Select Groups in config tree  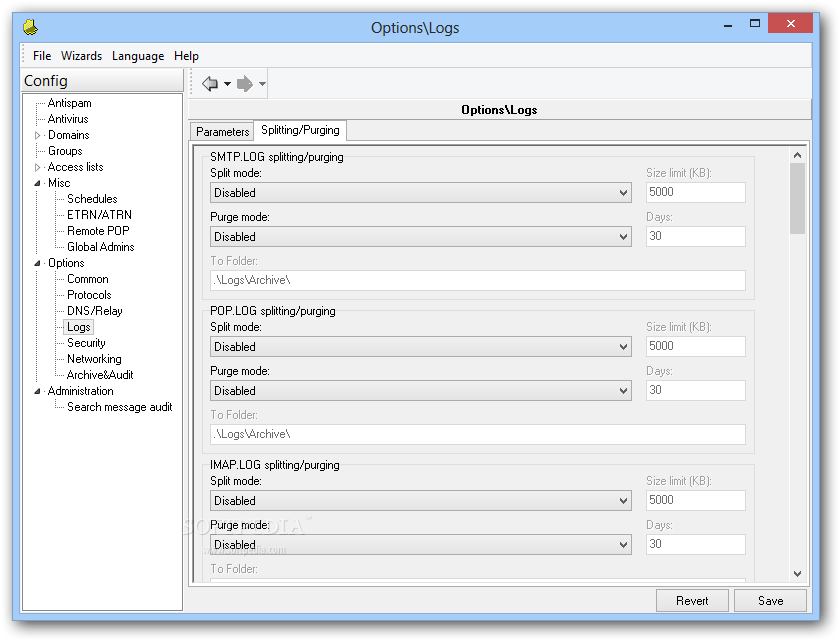click(x=65, y=151)
